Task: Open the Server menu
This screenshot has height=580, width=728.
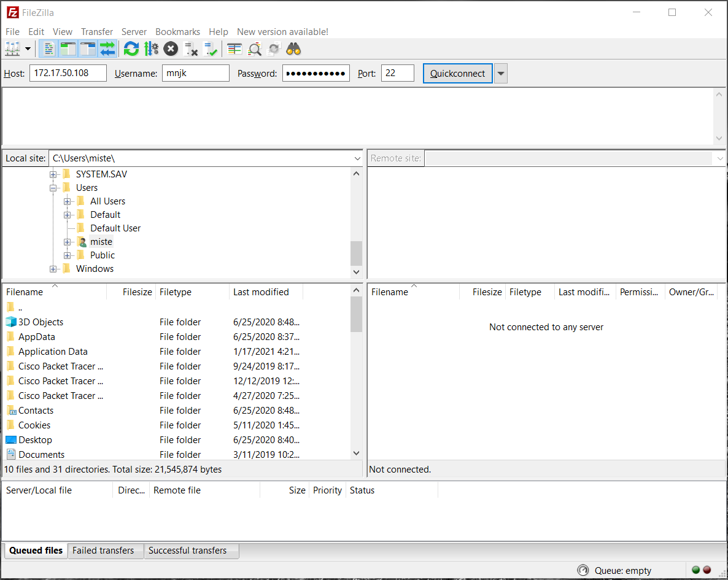Action: click(x=134, y=31)
